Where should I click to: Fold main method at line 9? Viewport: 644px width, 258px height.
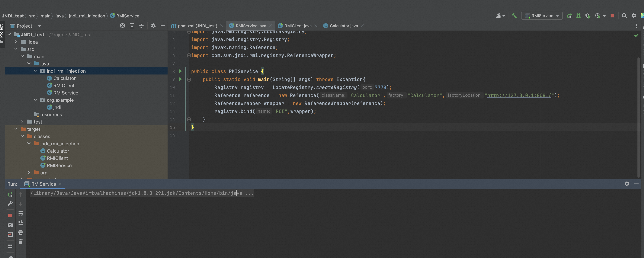(189, 80)
